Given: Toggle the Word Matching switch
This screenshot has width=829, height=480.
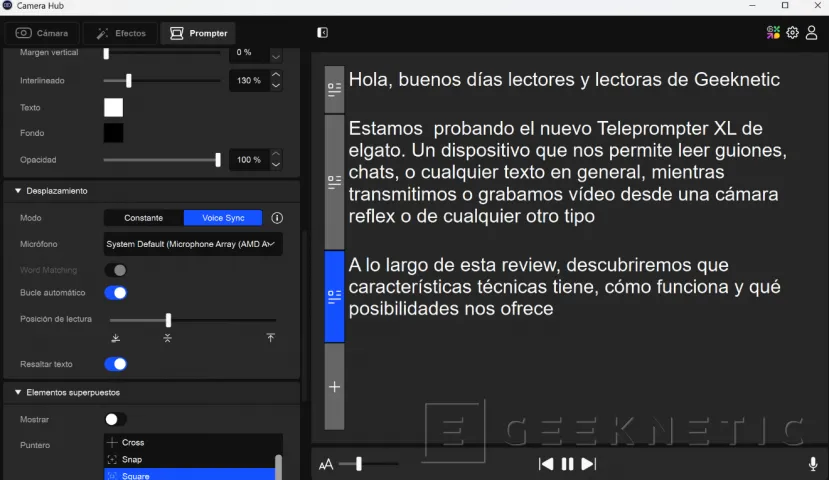Looking at the screenshot, I should click(x=116, y=270).
